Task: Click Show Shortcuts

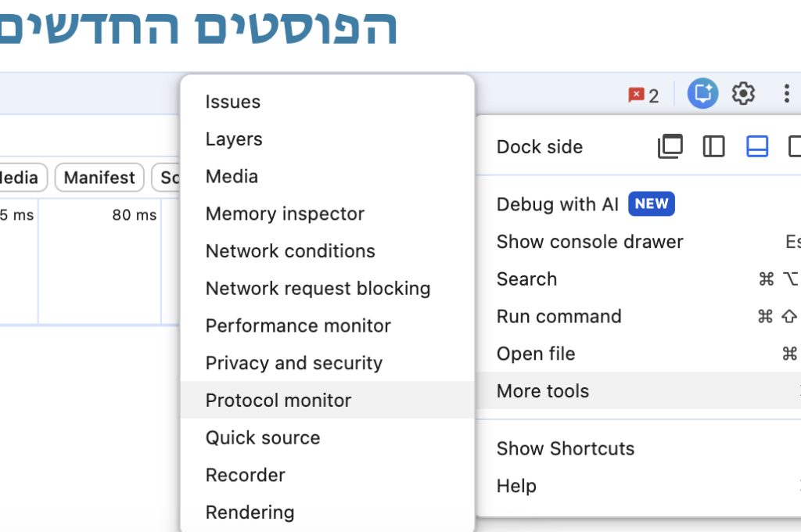Action: (565, 449)
